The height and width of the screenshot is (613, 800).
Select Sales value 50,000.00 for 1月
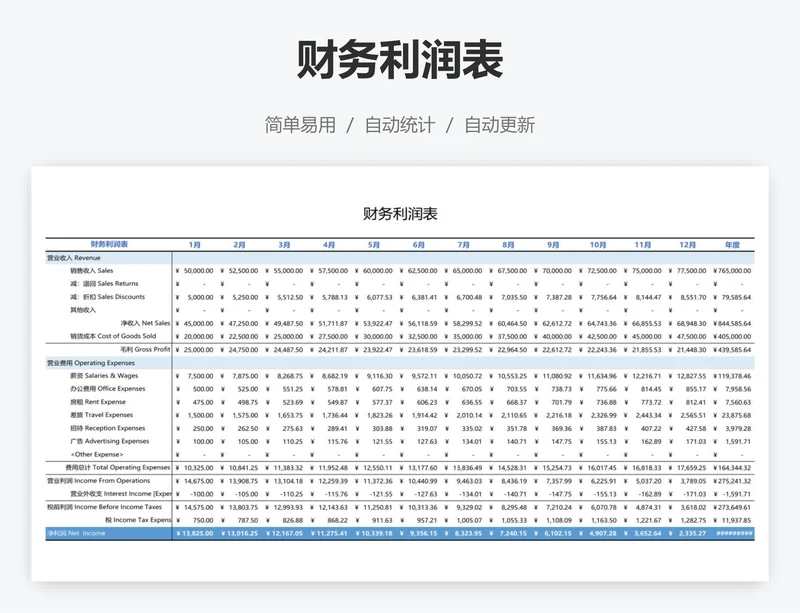[198, 271]
